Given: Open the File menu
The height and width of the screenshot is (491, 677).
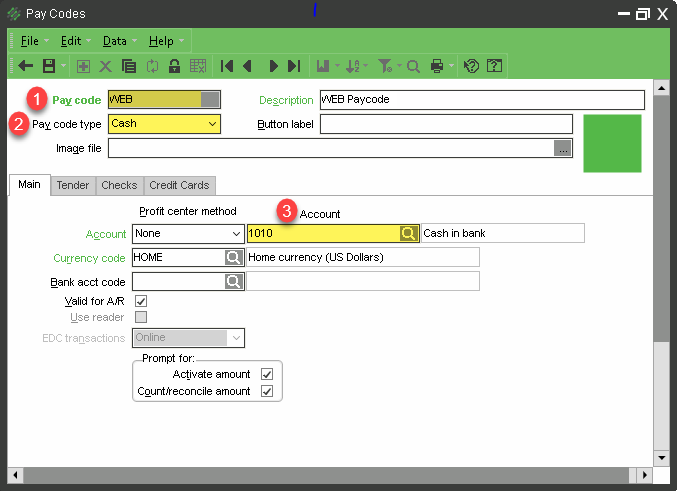Looking at the screenshot, I should pos(29,41).
